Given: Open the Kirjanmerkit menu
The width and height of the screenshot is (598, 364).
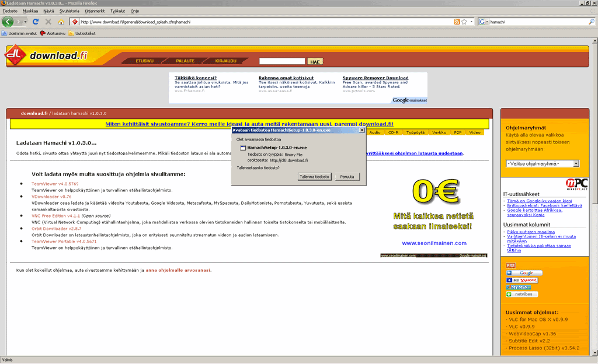Looking at the screenshot, I should [94, 11].
